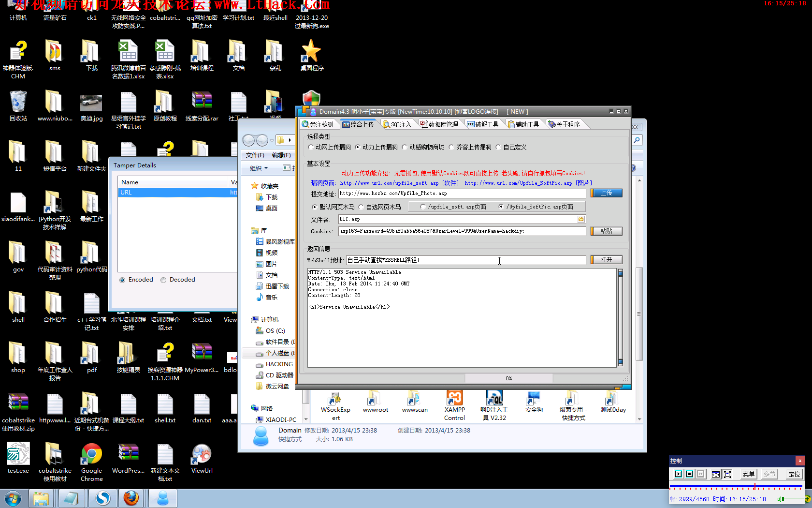Viewport: 812px width, 508px height.
Task: Select Decoded option in Tamper Details
Action: coord(178,280)
